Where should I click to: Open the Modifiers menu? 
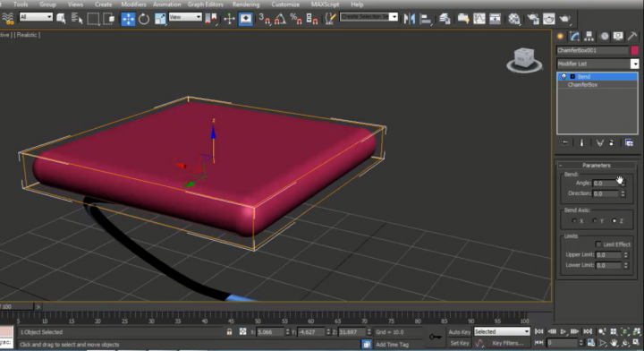[133, 4]
